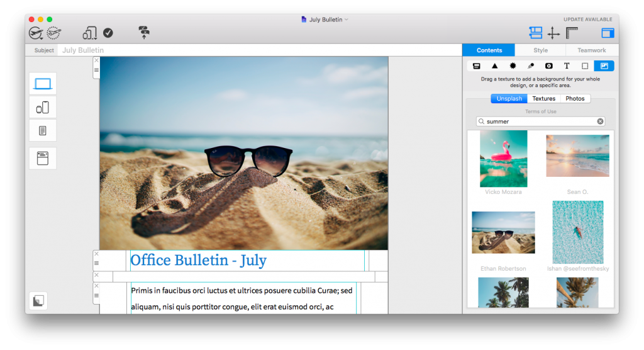Delete the Primis in faucibus text block

click(x=96, y=286)
